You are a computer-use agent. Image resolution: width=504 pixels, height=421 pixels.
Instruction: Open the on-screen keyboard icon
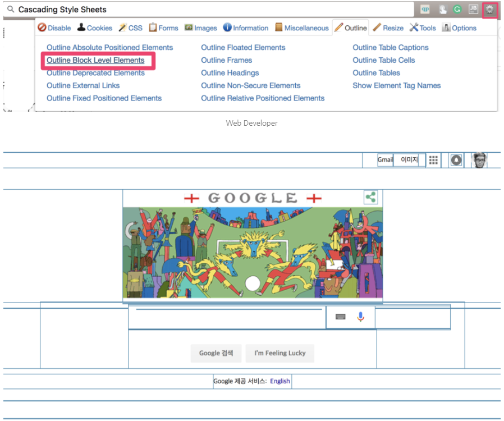coord(340,317)
